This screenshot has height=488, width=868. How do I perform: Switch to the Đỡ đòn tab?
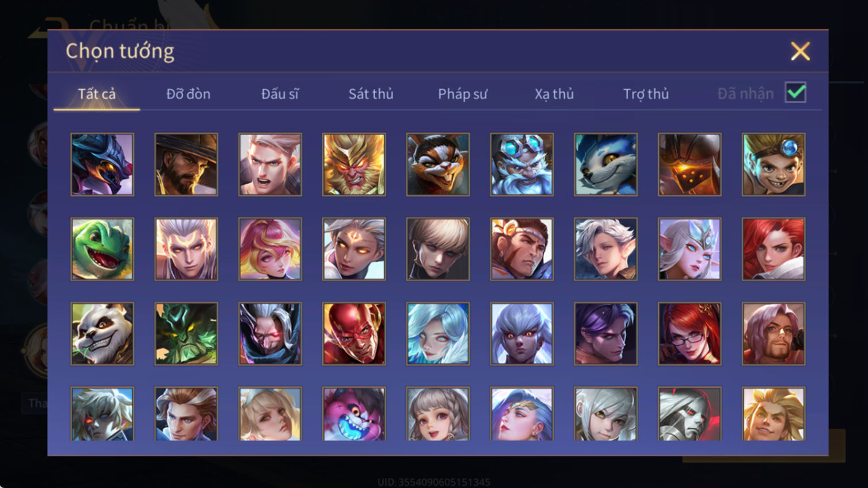click(188, 94)
